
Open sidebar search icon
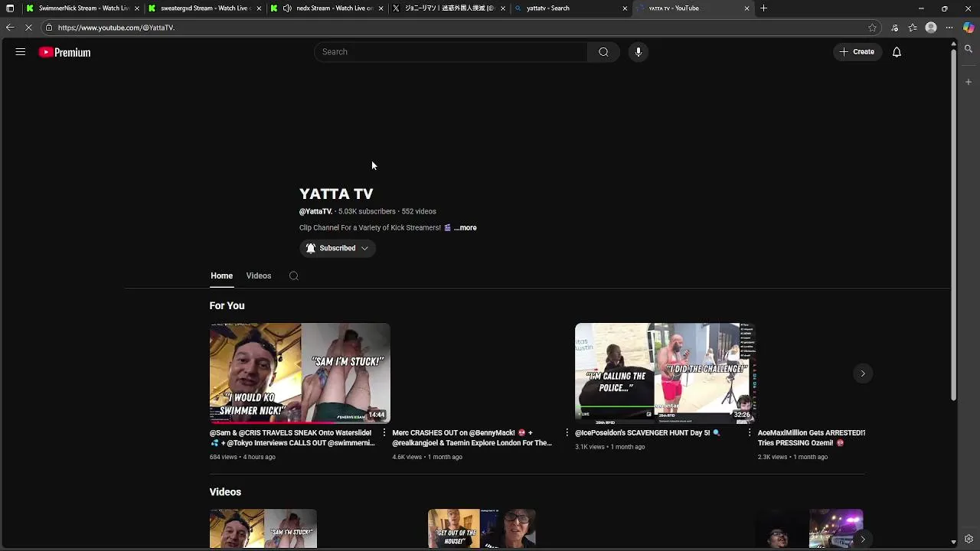pyautogui.click(x=969, y=49)
